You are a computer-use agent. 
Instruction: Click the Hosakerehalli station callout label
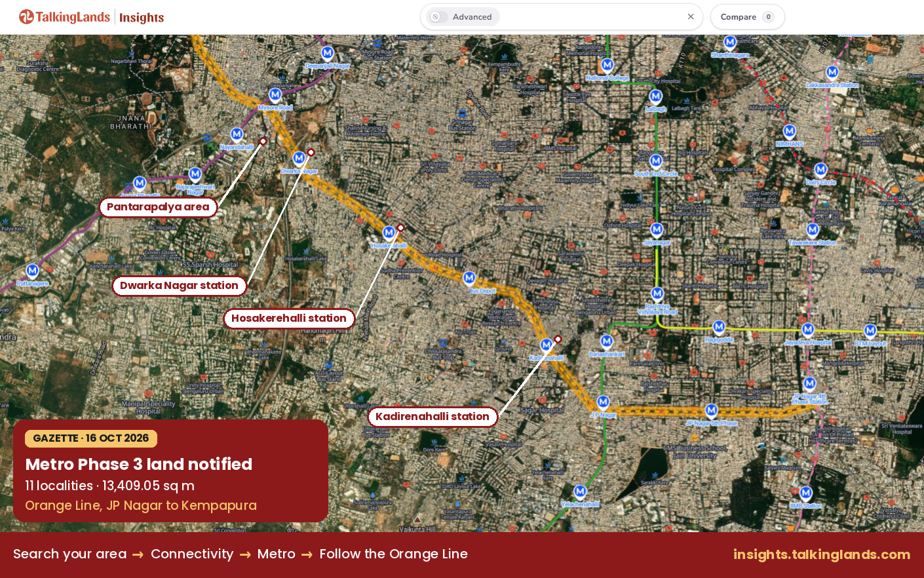click(x=289, y=318)
